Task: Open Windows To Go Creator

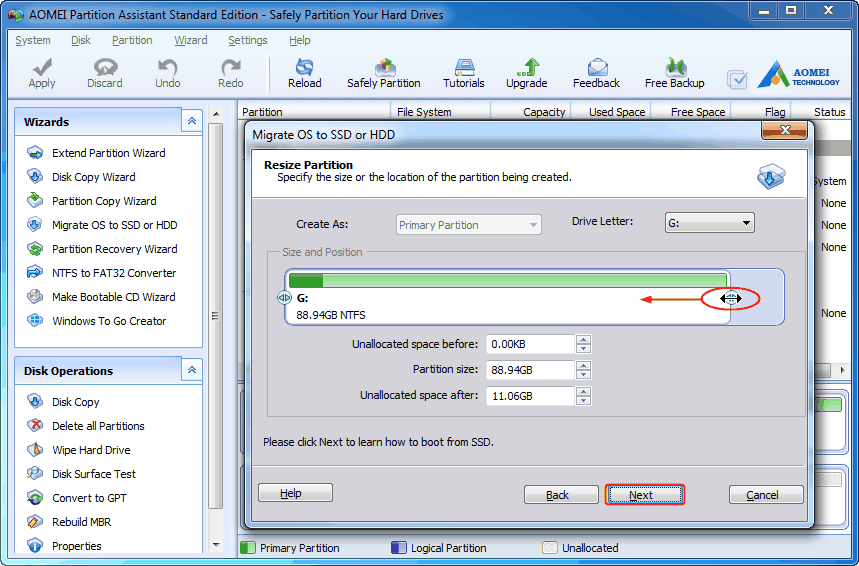Action: coord(109,321)
